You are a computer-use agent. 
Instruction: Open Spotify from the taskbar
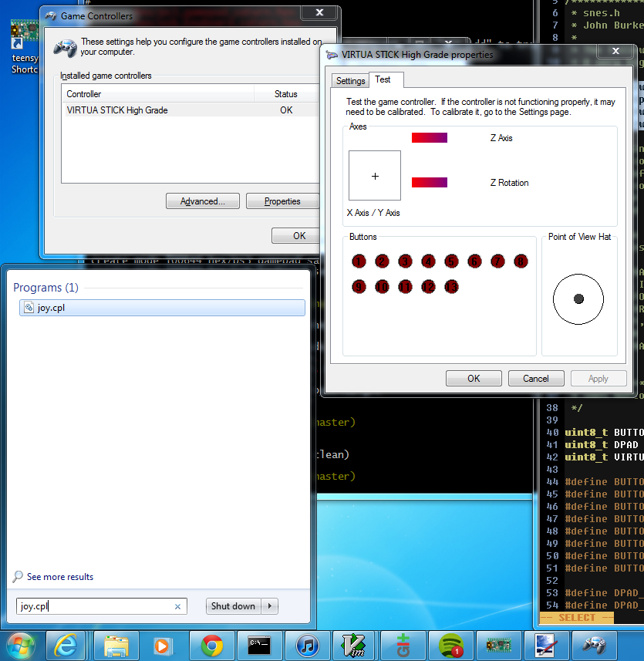click(450, 646)
